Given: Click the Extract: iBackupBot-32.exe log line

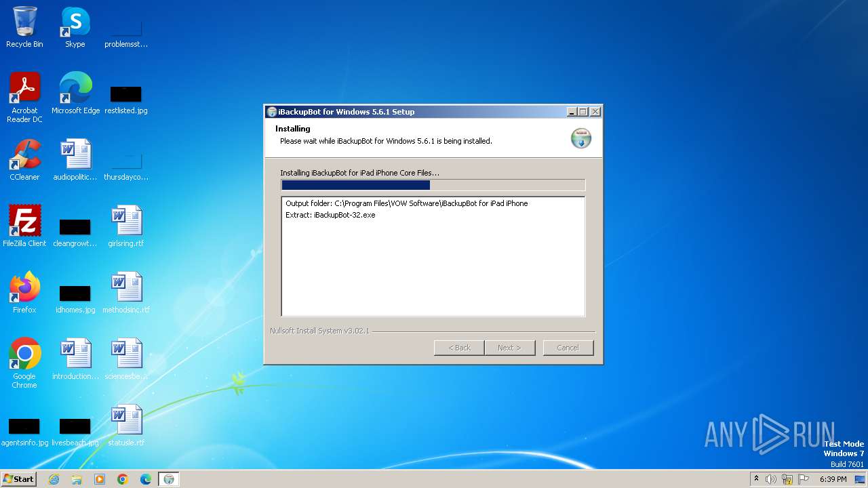Looking at the screenshot, I should click(x=330, y=215).
